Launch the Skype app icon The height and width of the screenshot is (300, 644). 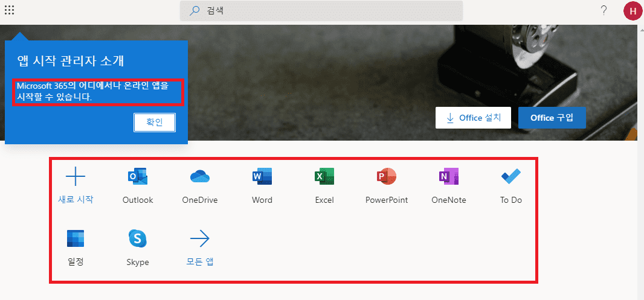pos(138,238)
